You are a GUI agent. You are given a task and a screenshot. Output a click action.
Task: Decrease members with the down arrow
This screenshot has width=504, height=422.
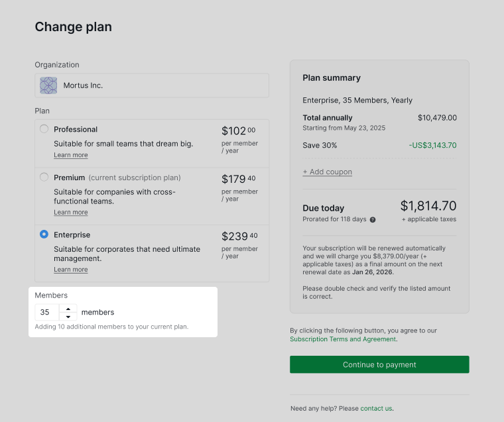(x=68, y=317)
